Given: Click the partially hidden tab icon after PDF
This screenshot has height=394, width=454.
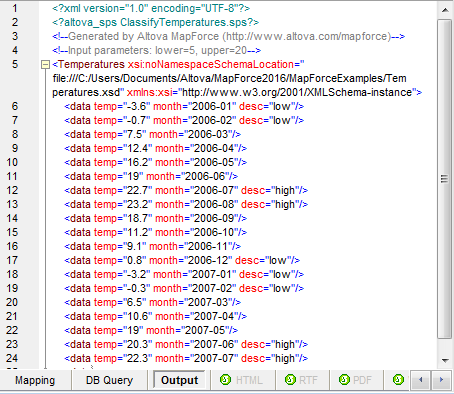Looking at the screenshot, I should pyautogui.click(x=398, y=379).
